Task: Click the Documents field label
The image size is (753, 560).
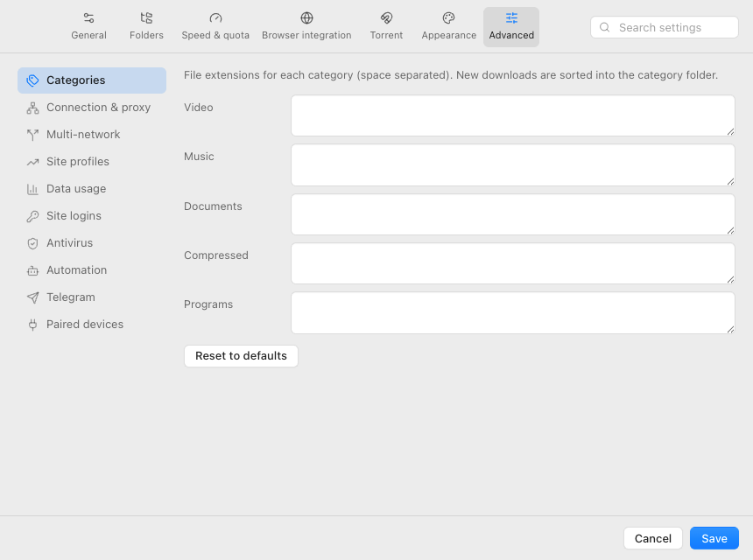Action: 213,206
